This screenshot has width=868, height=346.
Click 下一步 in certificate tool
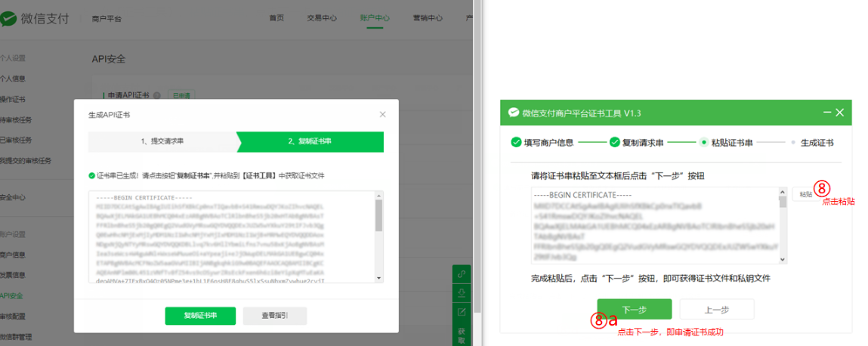(634, 309)
